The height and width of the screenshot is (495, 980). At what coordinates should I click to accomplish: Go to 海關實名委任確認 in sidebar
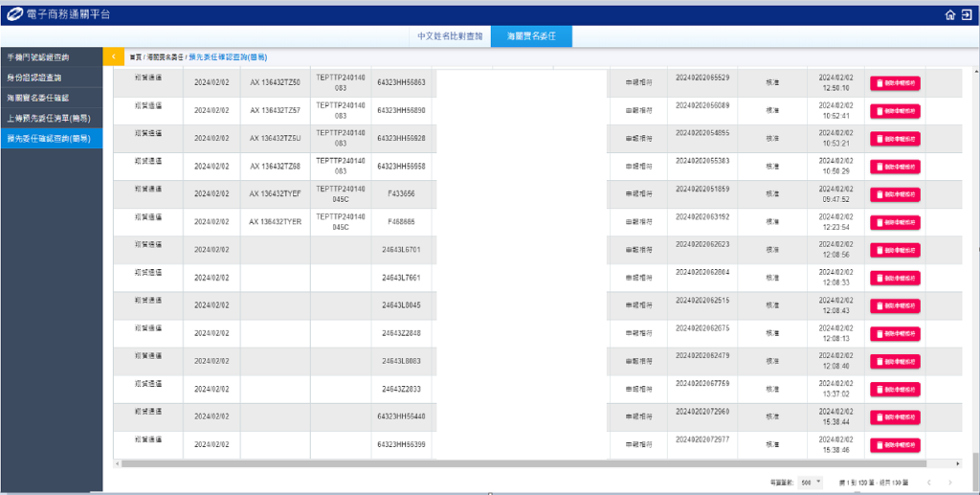point(38,98)
